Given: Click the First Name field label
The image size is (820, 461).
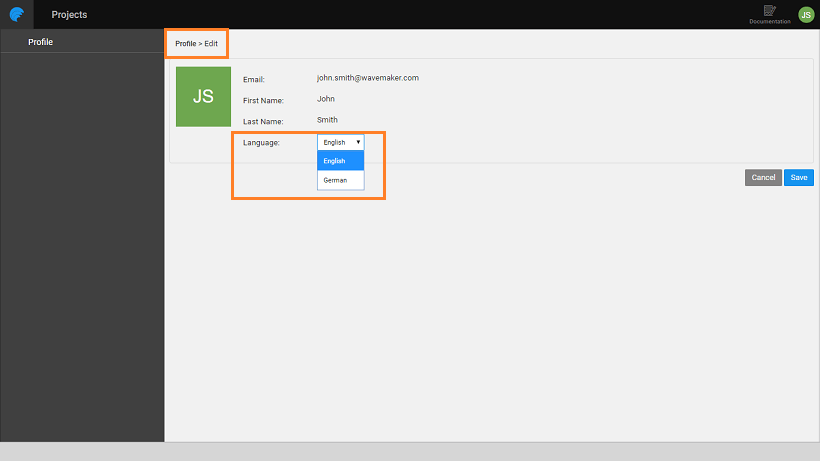Looking at the screenshot, I should point(263,100).
